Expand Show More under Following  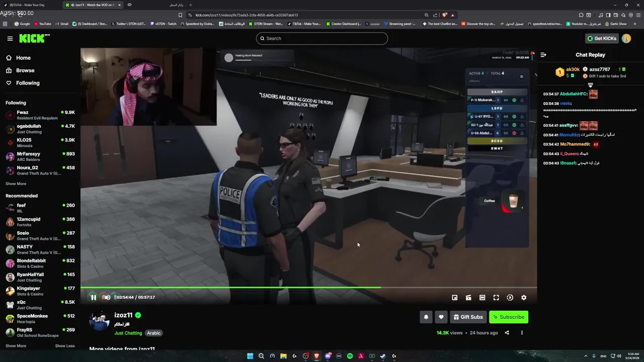(x=16, y=184)
